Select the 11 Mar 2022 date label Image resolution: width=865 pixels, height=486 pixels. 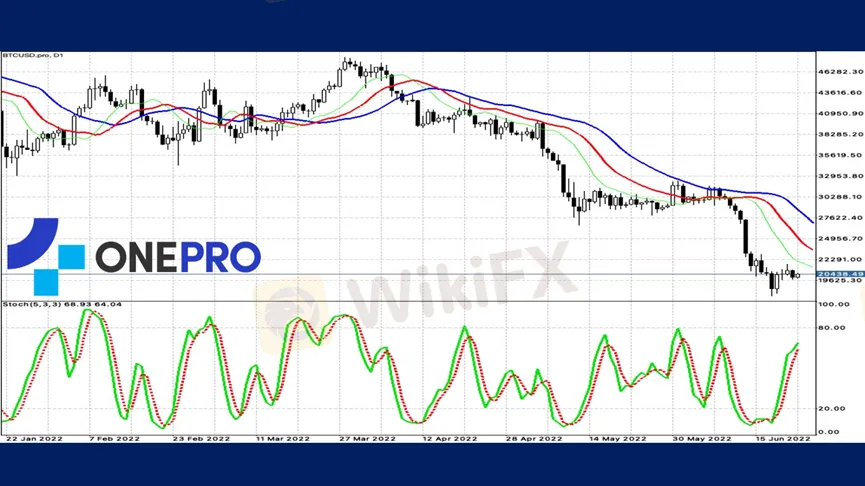(x=282, y=438)
